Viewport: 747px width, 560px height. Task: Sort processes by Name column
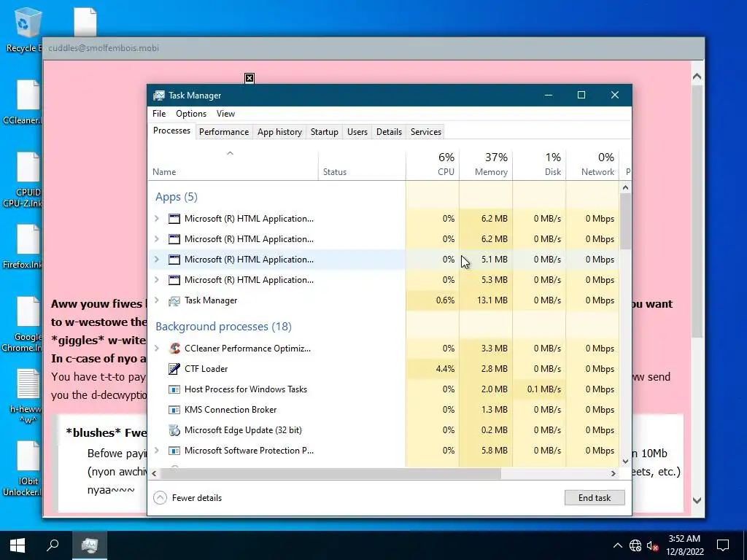(x=233, y=165)
